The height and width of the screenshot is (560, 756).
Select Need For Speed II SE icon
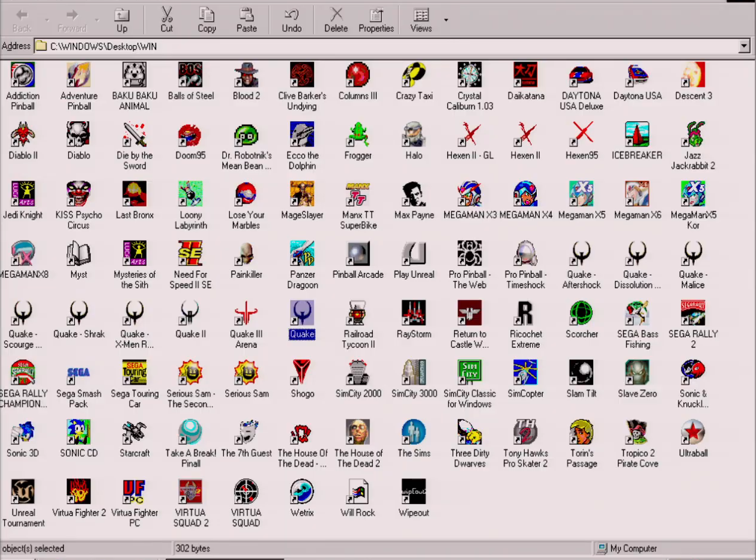coord(190,253)
